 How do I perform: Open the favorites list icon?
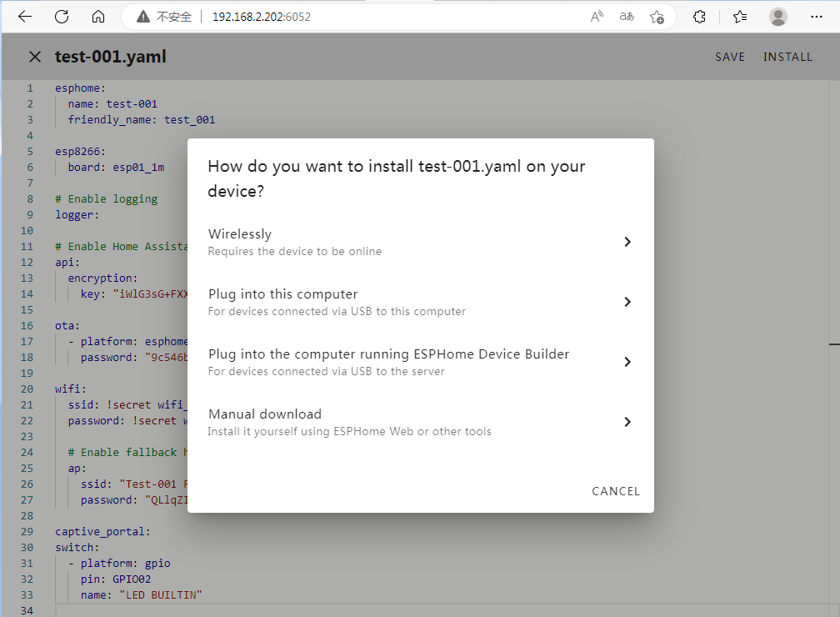(740, 17)
